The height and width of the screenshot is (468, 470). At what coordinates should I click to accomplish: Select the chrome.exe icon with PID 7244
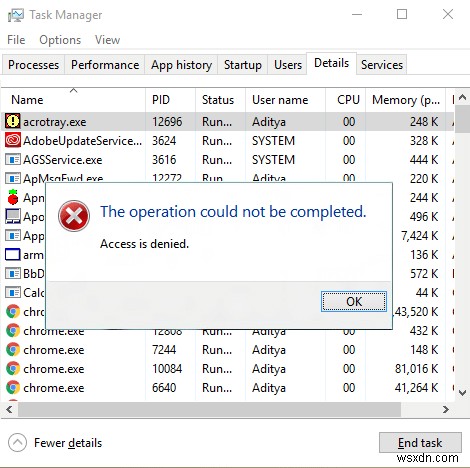click(x=13, y=349)
